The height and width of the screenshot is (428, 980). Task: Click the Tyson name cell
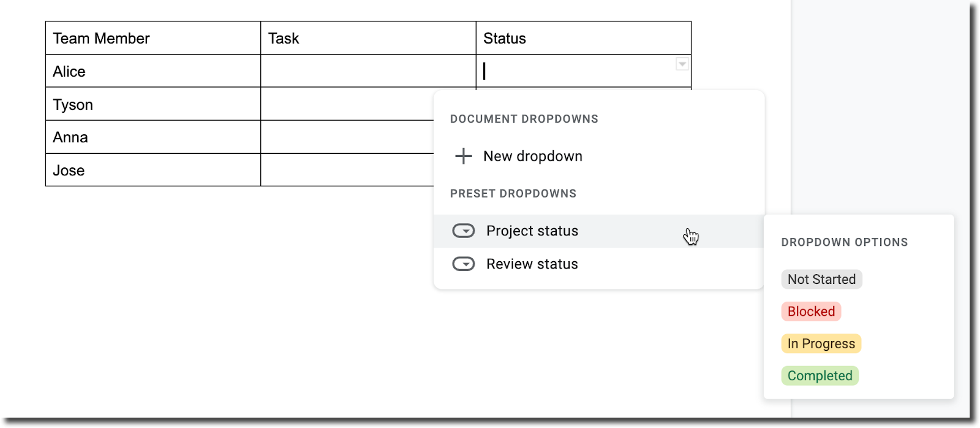(153, 104)
